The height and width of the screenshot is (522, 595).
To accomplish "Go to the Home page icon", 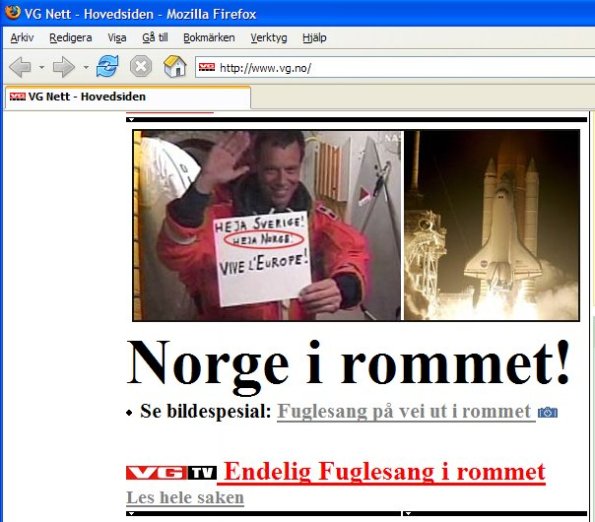I will [x=175, y=66].
